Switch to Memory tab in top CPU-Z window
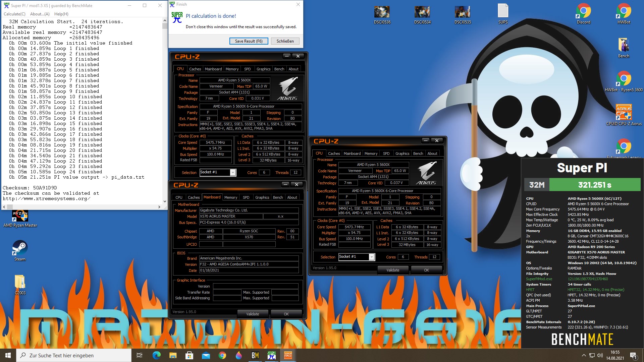 point(232,69)
